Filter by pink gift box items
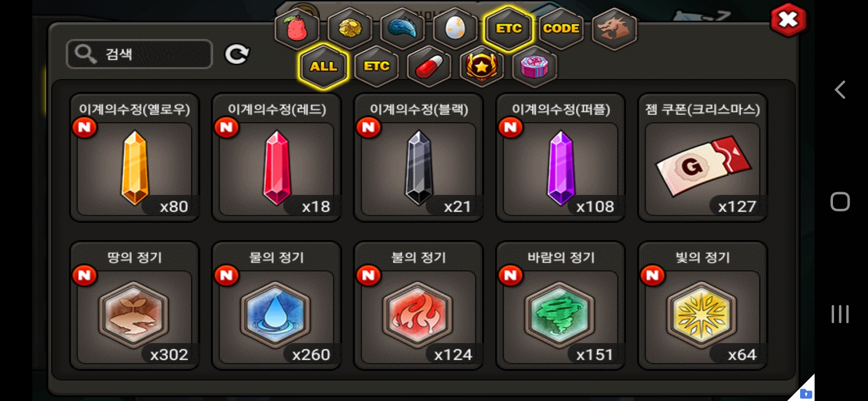The width and height of the screenshot is (868, 401). coord(534,66)
